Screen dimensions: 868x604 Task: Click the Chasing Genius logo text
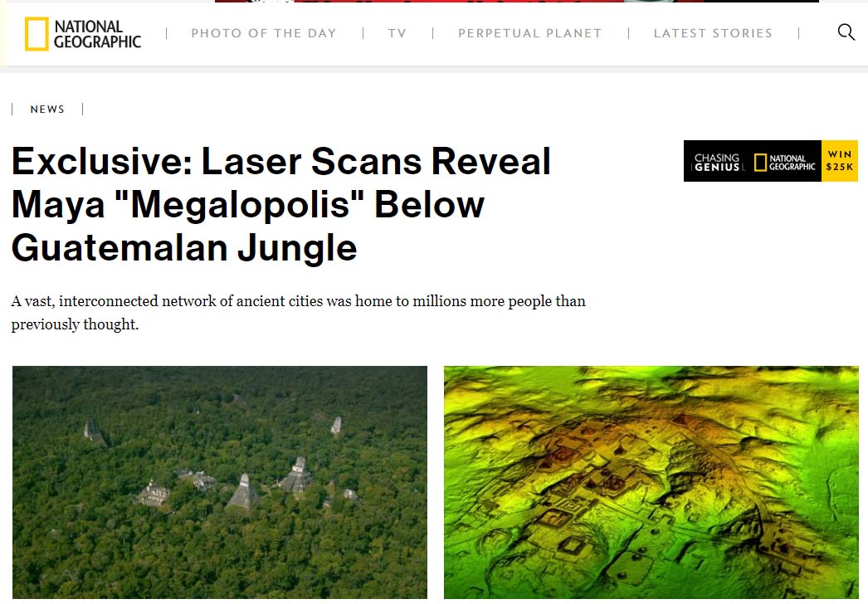click(717, 163)
